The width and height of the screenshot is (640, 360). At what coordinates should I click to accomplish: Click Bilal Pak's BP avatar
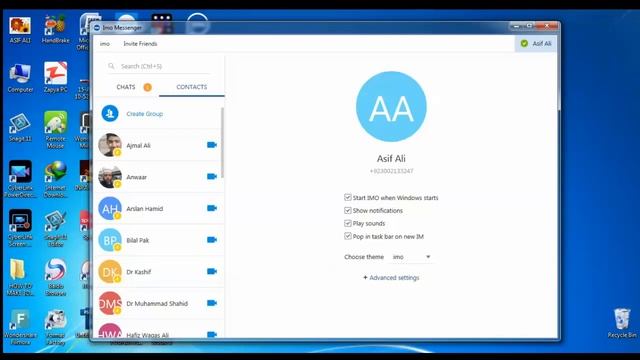pos(110,240)
